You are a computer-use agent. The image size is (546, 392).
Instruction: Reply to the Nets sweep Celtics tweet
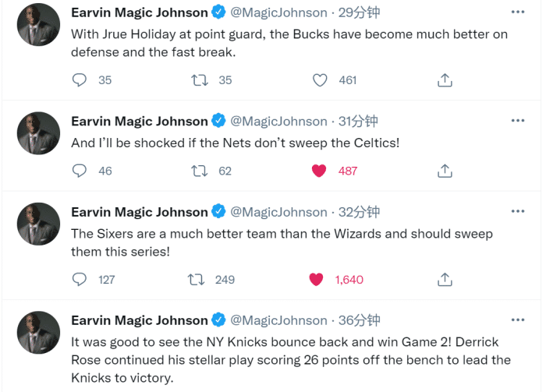[80, 171]
